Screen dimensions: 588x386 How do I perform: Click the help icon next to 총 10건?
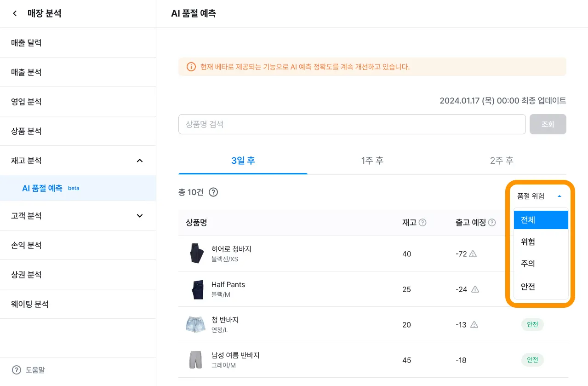point(213,192)
